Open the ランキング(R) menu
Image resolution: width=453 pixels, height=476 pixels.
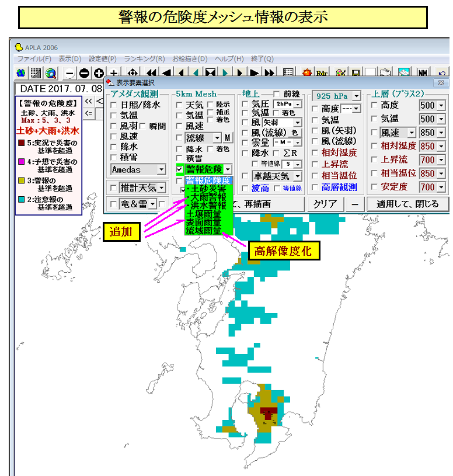(144, 58)
